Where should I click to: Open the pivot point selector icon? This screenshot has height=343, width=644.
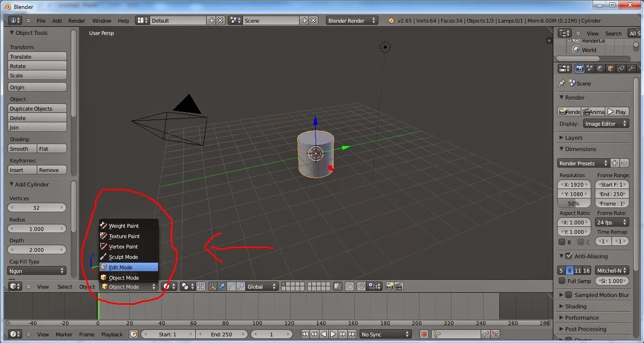(187, 286)
